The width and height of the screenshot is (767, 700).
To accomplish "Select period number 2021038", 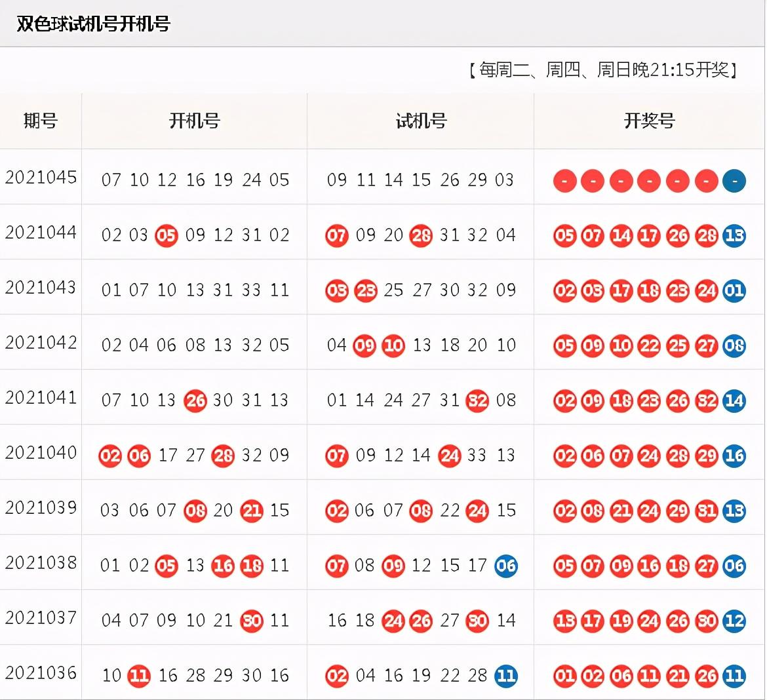I will point(41,562).
